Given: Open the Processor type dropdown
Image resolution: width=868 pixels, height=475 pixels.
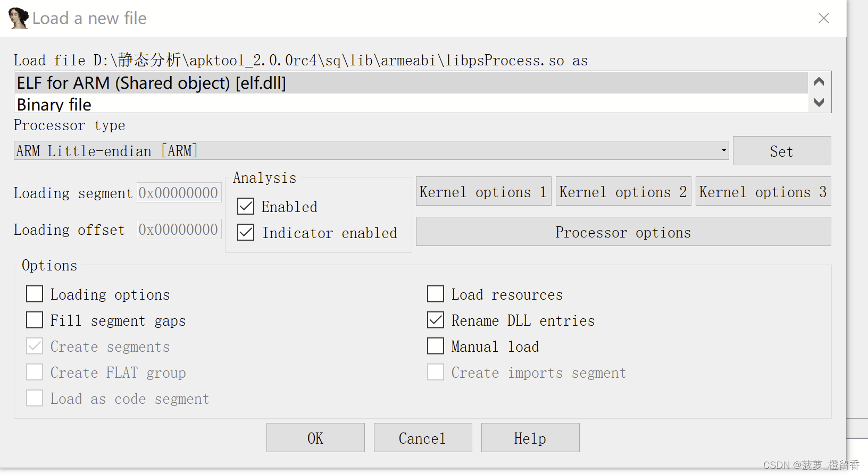Looking at the screenshot, I should point(723,150).
